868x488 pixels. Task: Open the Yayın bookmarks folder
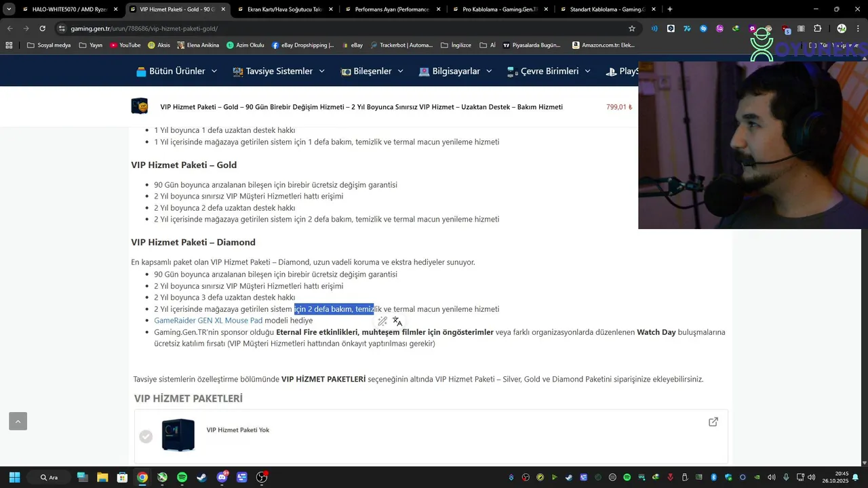[x=91, y=45]
